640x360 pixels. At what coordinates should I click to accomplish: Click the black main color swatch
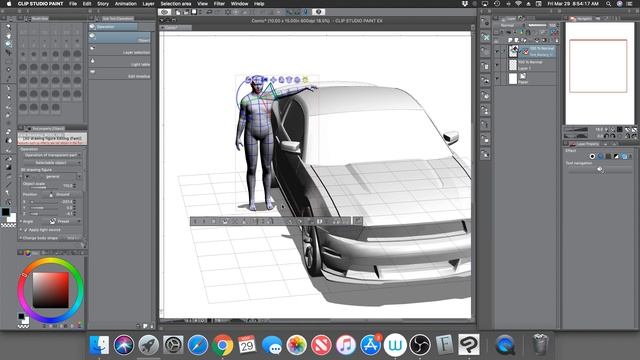click(5, 212)
